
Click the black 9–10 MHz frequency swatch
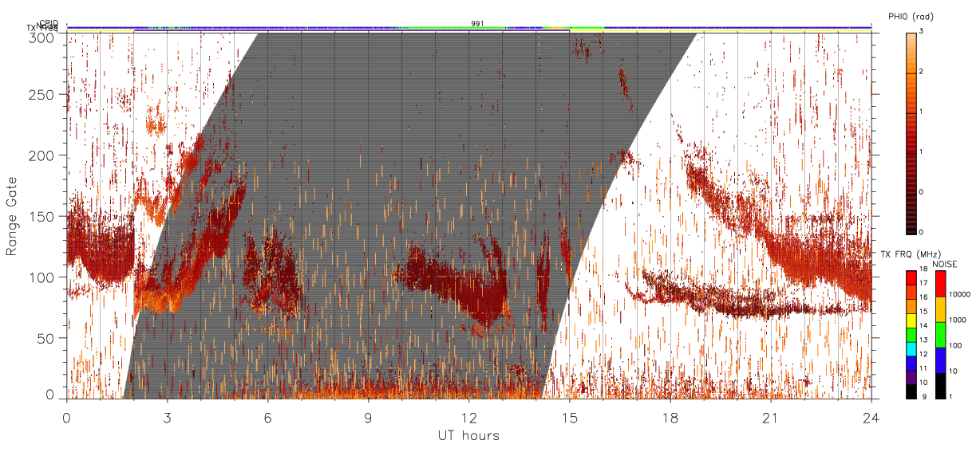point(911,390)
